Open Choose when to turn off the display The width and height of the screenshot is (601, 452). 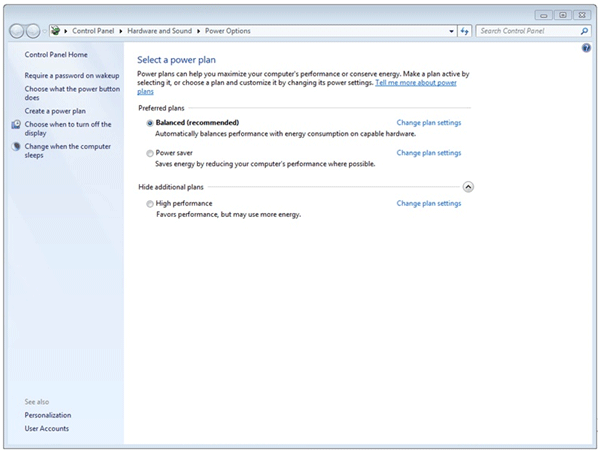click(68, 128)
